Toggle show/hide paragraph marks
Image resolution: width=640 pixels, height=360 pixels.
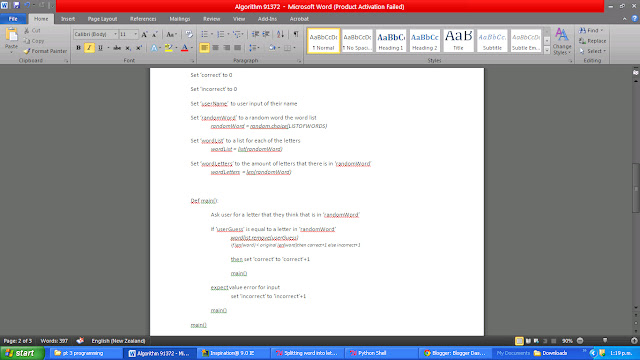tap(296, 34)
